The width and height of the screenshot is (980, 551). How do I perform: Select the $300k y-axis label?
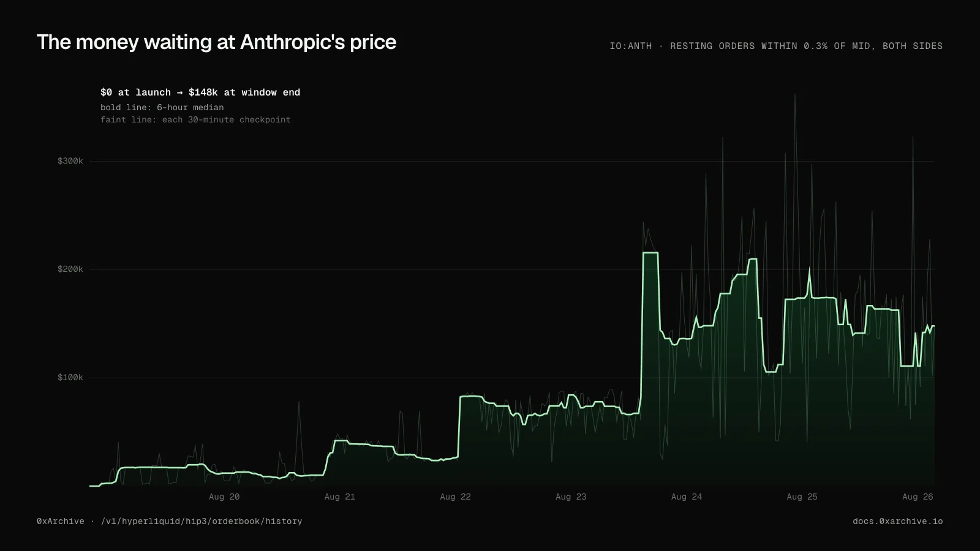(x=70, y=161)
